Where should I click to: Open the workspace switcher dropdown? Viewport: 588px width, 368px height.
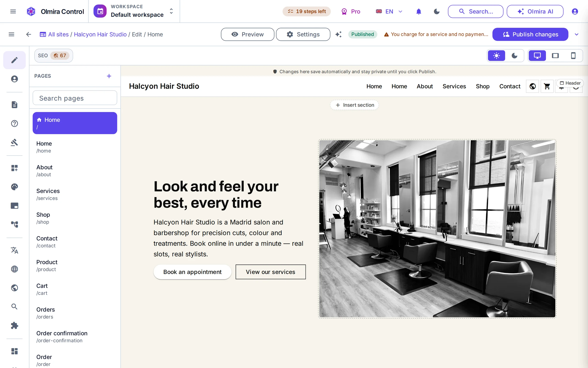coord(134,12)
